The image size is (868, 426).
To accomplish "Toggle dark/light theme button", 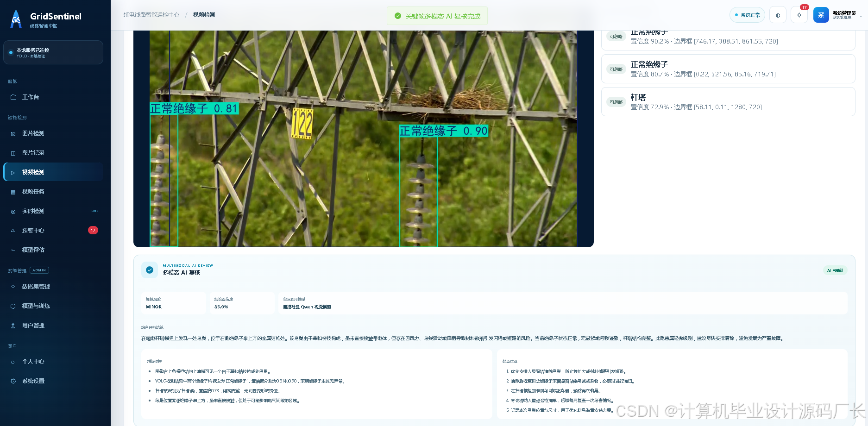I will (x=778, y=15).
